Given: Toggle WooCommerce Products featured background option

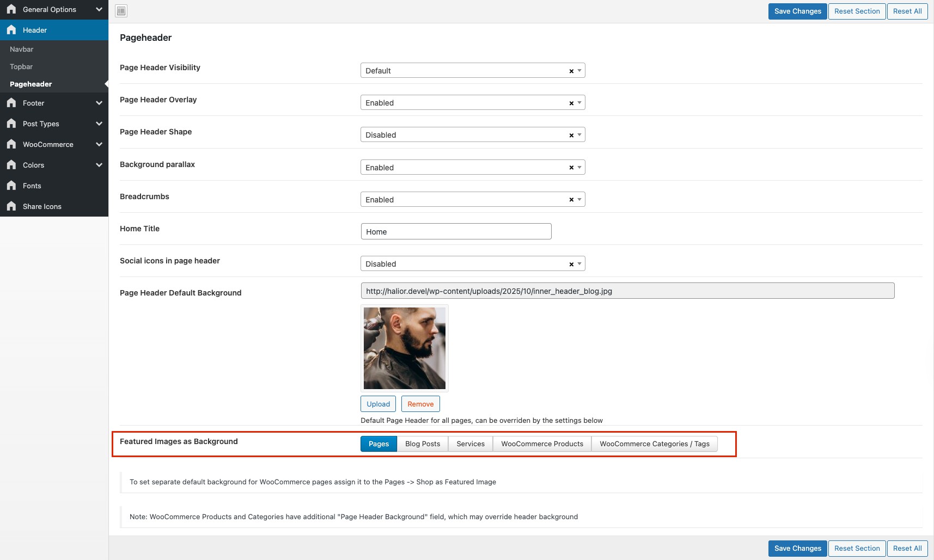Looking at the screenshot, I should (x=542, y=444).
